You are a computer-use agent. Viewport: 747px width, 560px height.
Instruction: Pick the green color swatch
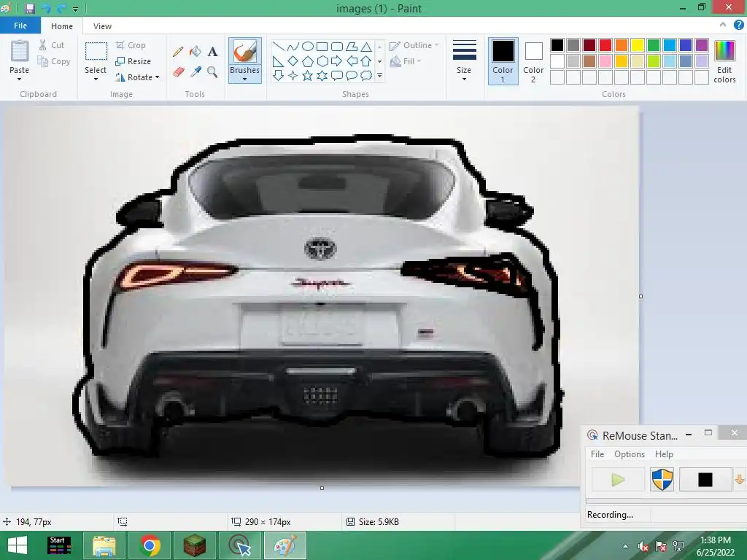click(654, 45)
